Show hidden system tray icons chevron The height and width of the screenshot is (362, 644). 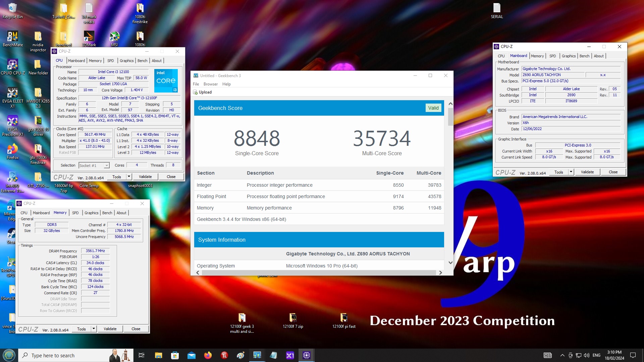[562, 355]
